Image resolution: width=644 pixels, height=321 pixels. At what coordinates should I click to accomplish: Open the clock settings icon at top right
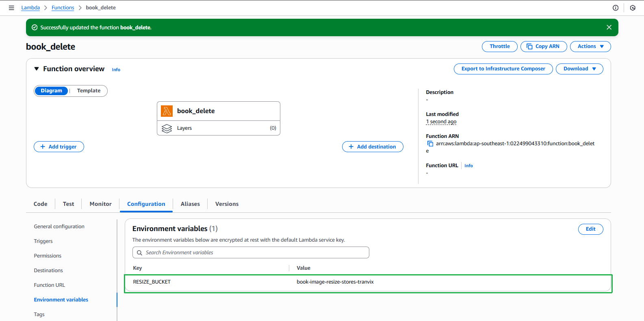633,8
